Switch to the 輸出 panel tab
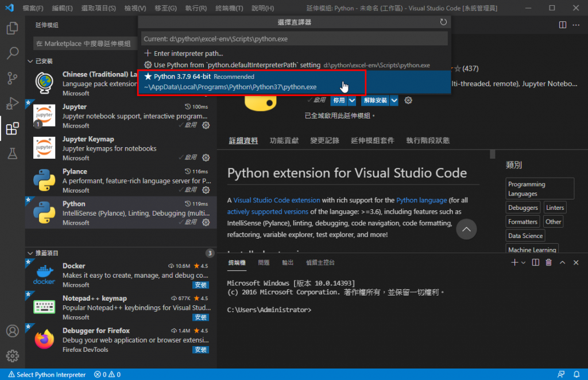 click(288, 263)
